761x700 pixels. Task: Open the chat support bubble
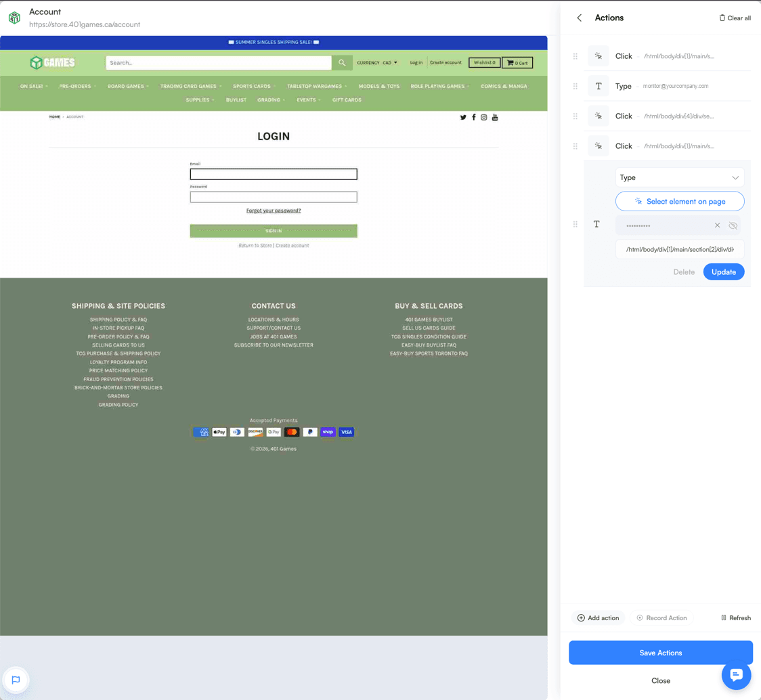coord(736,675)
